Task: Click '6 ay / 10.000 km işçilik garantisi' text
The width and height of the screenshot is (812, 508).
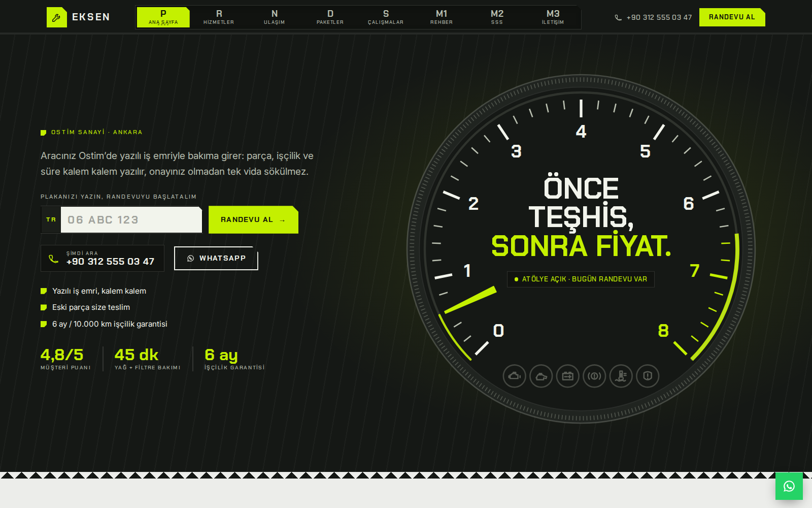Action: [110, 324]
